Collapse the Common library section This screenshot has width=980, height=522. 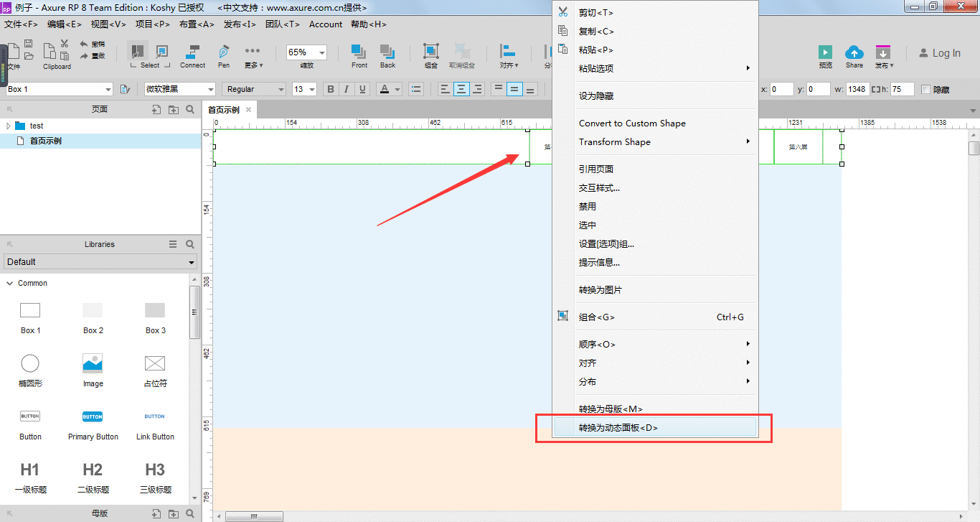click(x=9, y=283)
